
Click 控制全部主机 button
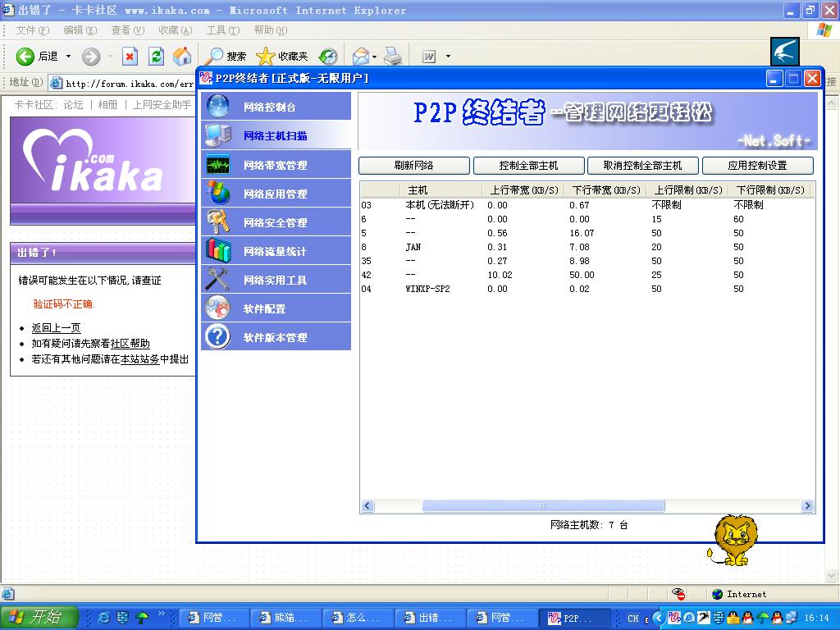(529, 166)
